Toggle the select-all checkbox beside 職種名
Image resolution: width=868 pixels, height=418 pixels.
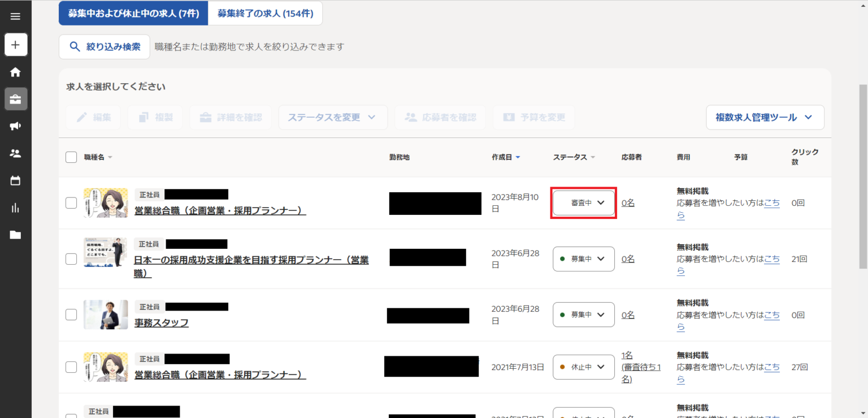click(71, 157)
